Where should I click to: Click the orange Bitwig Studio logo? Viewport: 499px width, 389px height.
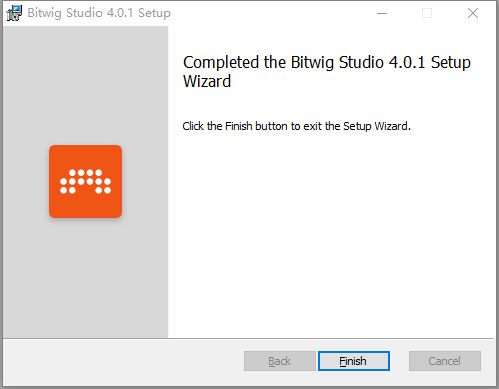(x=85, y=181)
